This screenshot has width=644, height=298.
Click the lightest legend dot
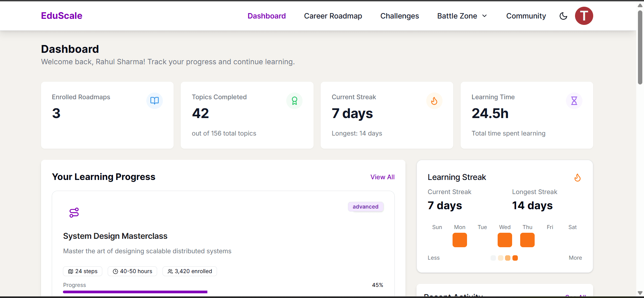tap(493, 258)
